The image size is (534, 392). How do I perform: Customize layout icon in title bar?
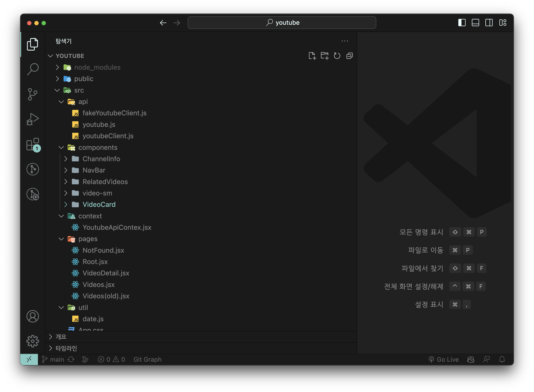(503, 23)
